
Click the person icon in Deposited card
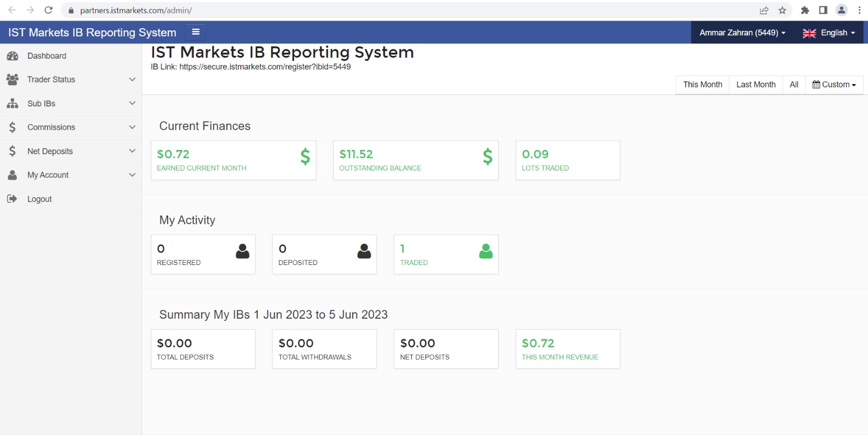click(x=365, y=251)
